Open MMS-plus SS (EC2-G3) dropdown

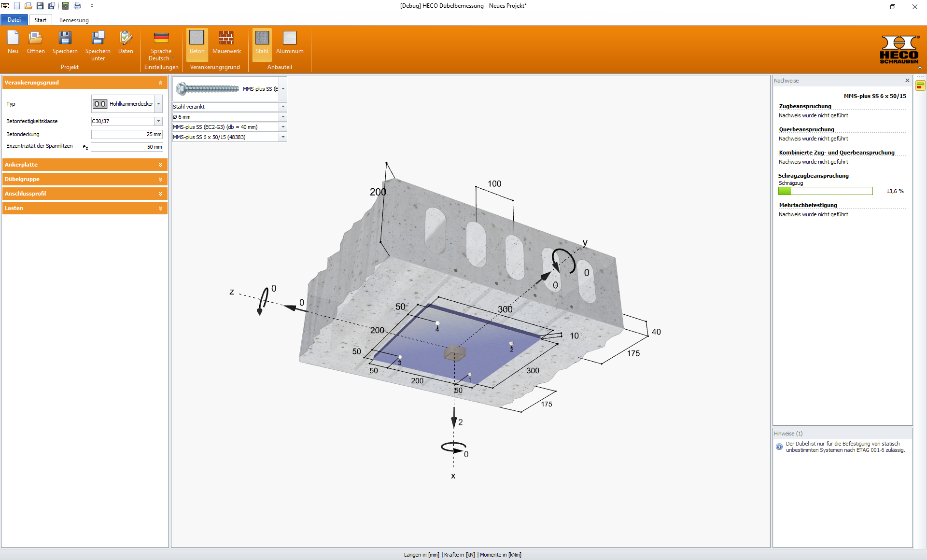283,127
